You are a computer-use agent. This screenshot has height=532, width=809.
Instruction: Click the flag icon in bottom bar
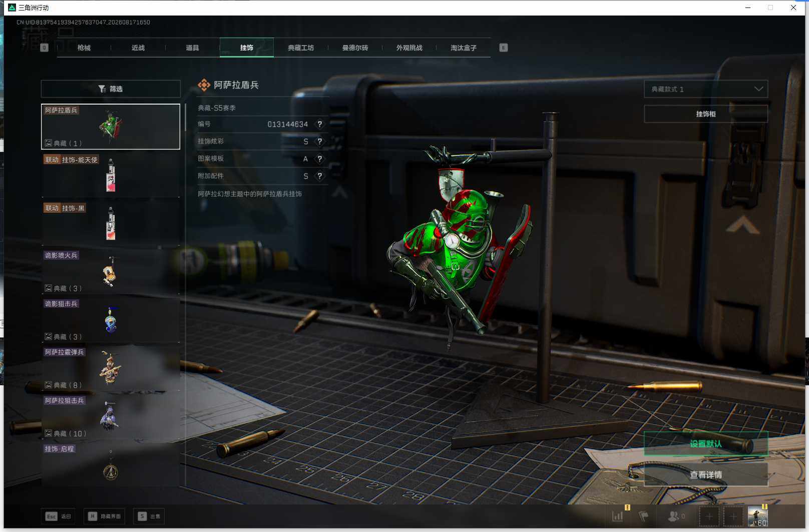pos(644,516)
